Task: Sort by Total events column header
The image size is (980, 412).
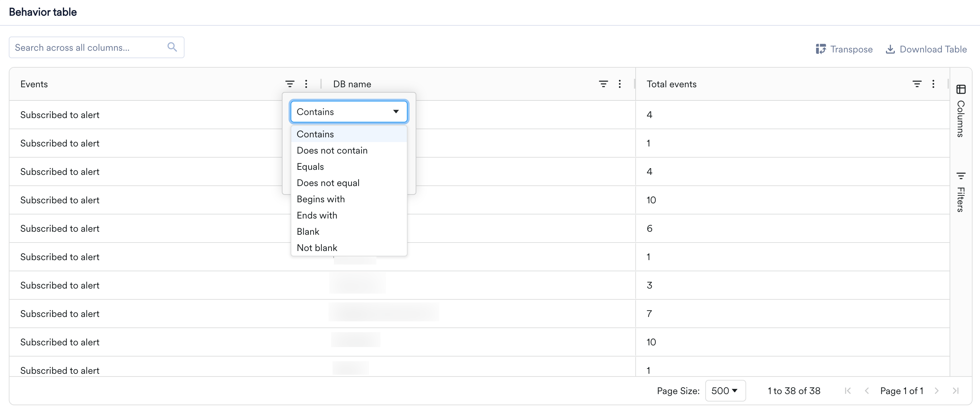Action: tap(671, 84)
